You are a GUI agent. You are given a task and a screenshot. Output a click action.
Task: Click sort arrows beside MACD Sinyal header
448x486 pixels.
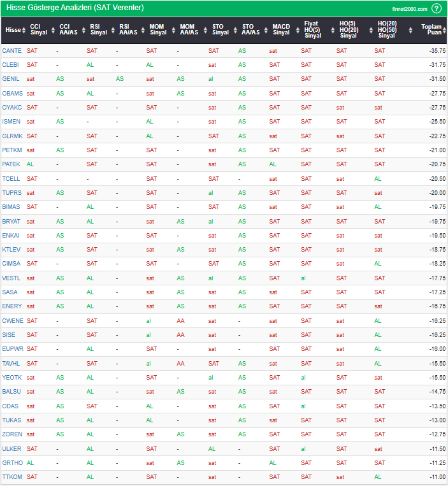pyautogui.click(x=294, y=30)
